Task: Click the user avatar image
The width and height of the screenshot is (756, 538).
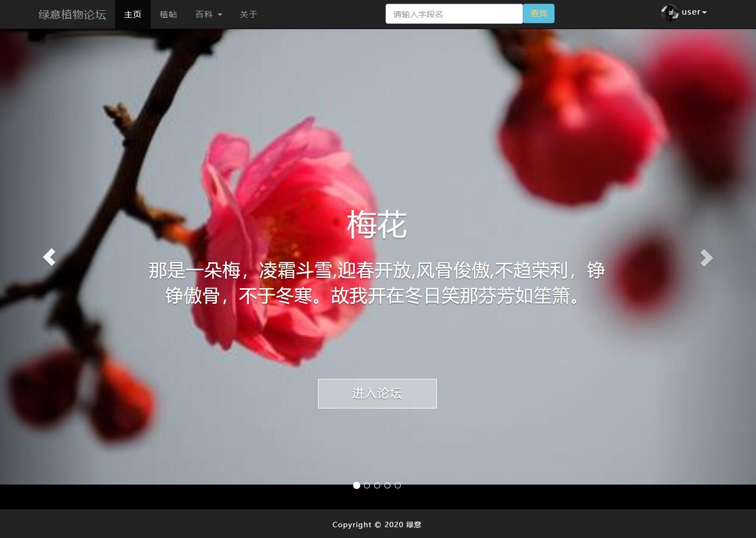Action: pos(670,12)
